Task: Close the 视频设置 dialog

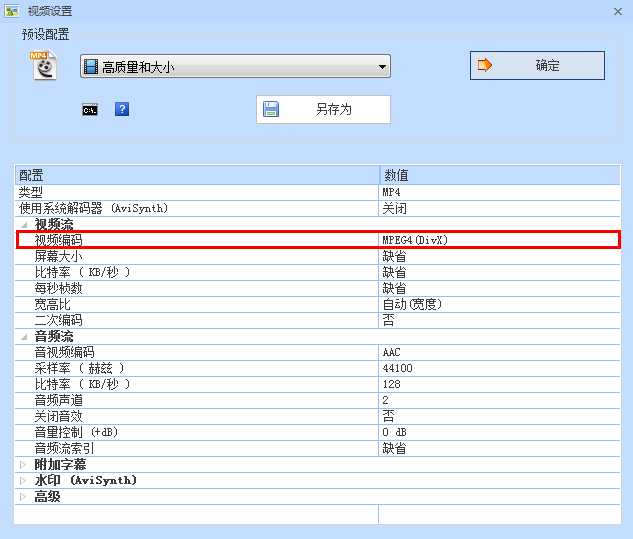Action: click(618, 11)
